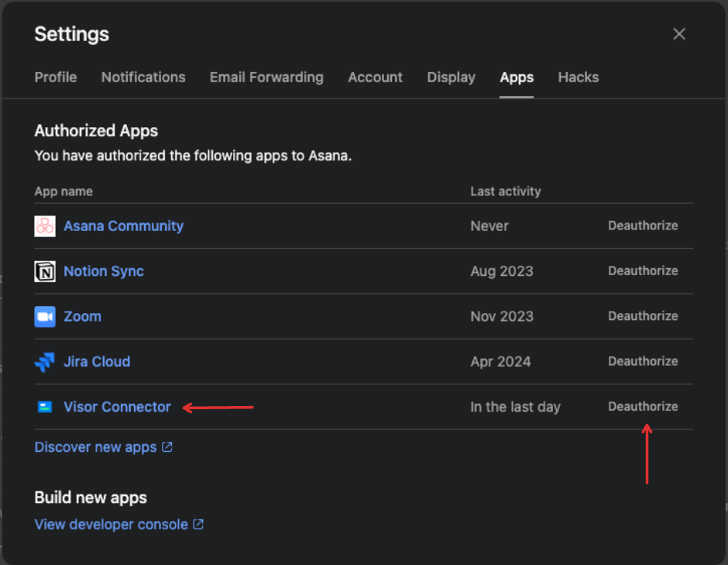Open the Visor Connector app link
728x565 pixels.
pyautogui.click(x=117, y=407)
